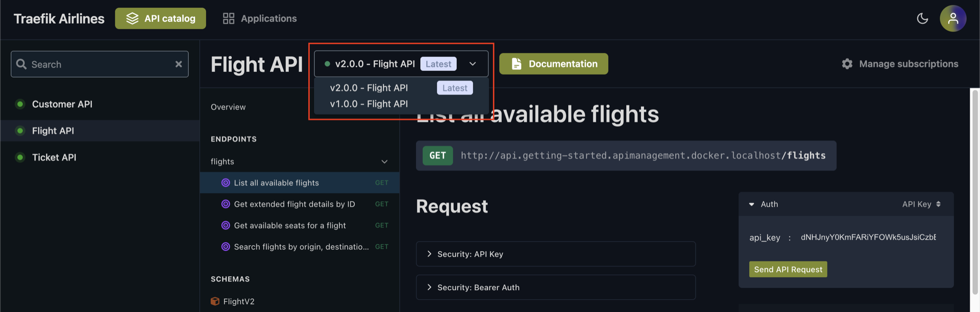980x312 pixels.
Task: Open Manage subscriptions
Action: pyautogui.click(x=900, y=64)
